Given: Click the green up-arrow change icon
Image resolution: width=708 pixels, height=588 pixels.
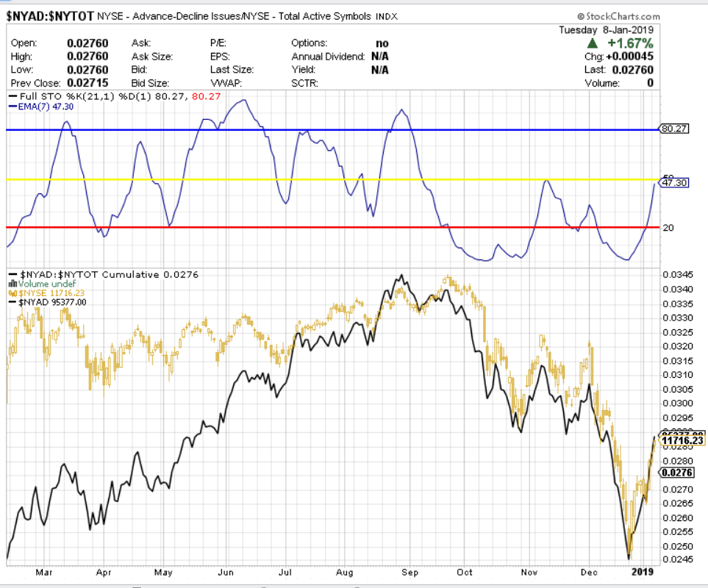Looking at the screenshot, I should point(592,43).
